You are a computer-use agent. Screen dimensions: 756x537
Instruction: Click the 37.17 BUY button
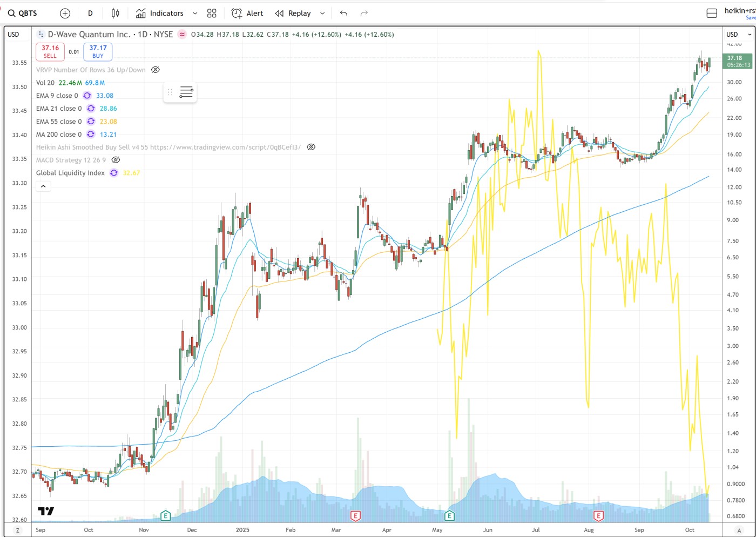click(x=98, y=52)
